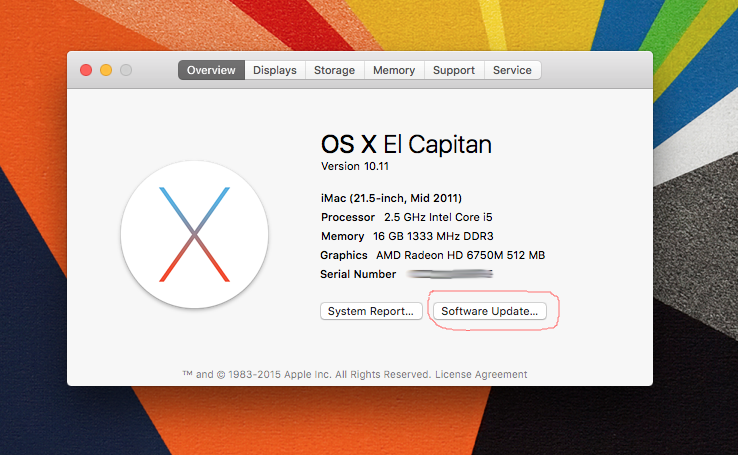Click the Graphics label
Viewport: 738px width, 455px height.
click(x=344, y=255)
